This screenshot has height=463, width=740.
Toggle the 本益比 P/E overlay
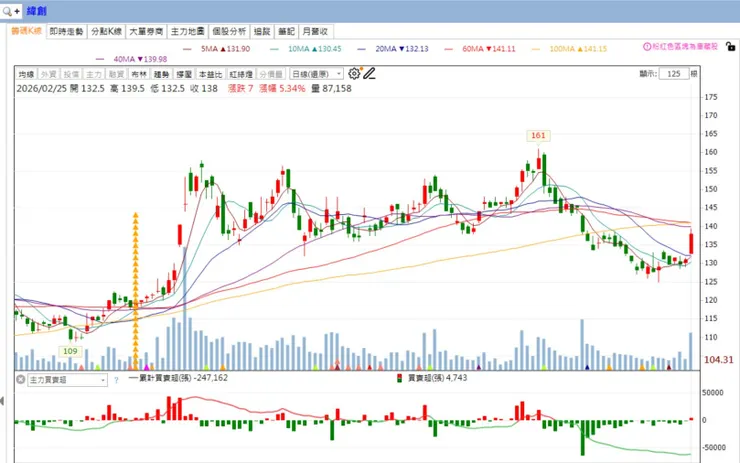[x=210, y=75]
